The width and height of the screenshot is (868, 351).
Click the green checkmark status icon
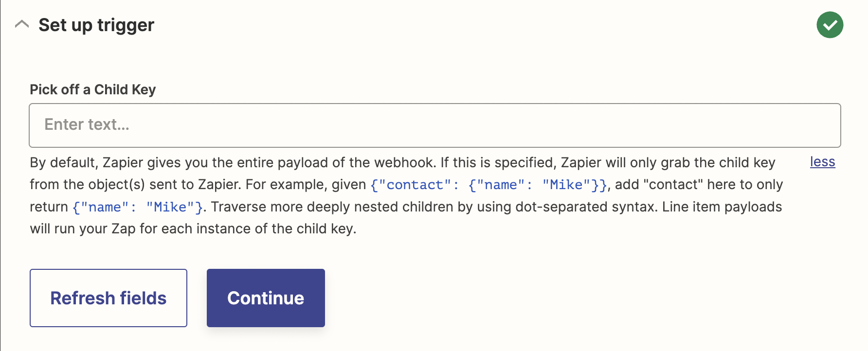pos(830,25)
